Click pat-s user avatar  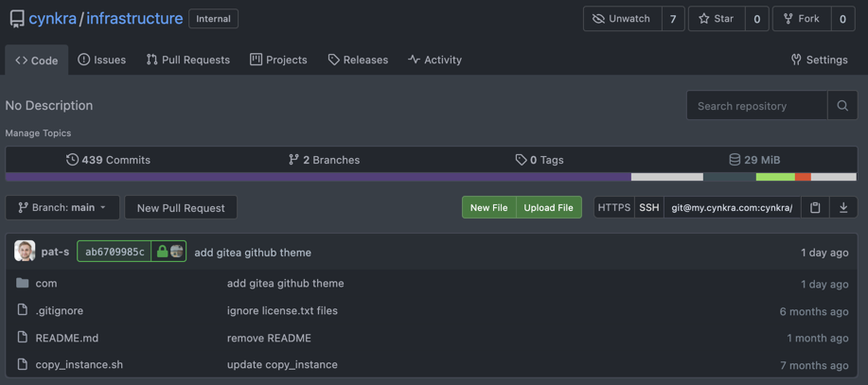26,252
